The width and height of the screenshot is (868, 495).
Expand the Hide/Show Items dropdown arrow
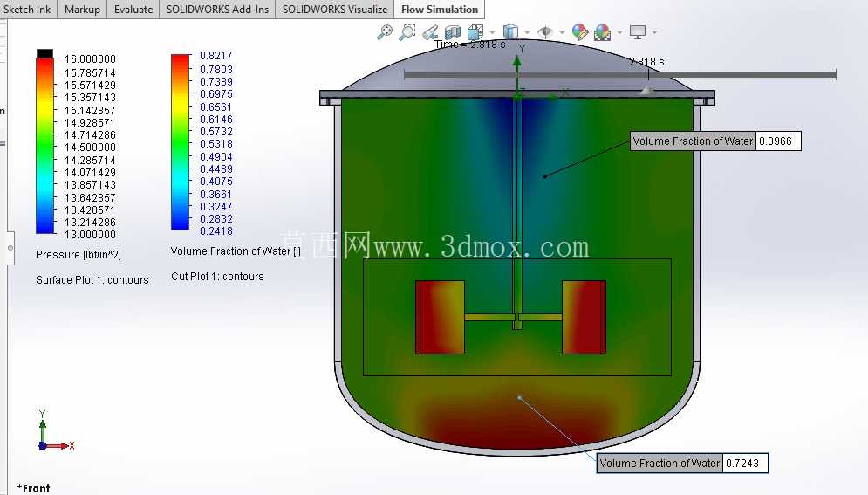561,32
